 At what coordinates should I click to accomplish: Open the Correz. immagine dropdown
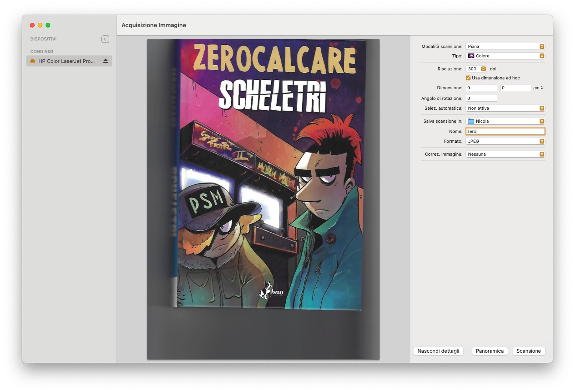(505, 154)
